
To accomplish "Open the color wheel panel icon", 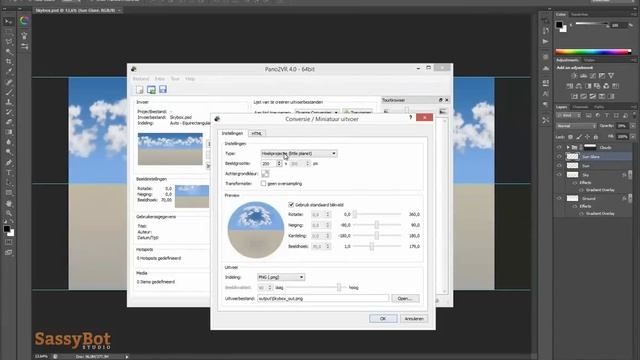I will click(x=24, y=21).
